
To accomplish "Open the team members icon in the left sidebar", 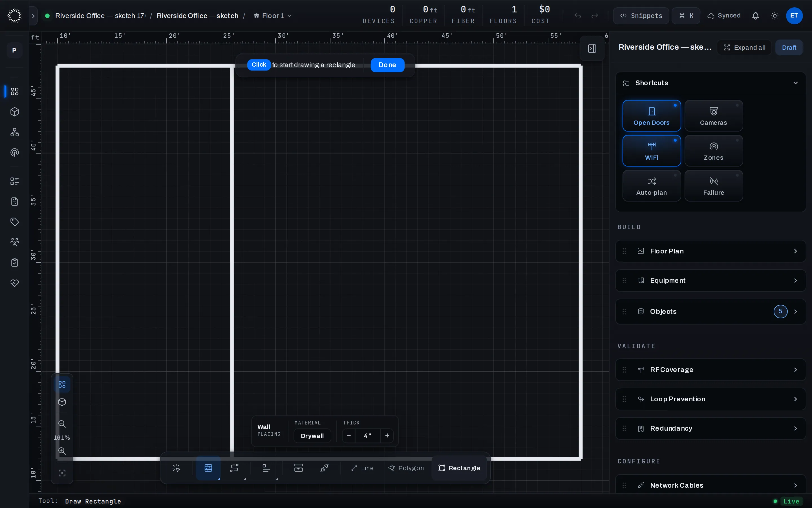I will pyautogui.click(x=14, y=242).
